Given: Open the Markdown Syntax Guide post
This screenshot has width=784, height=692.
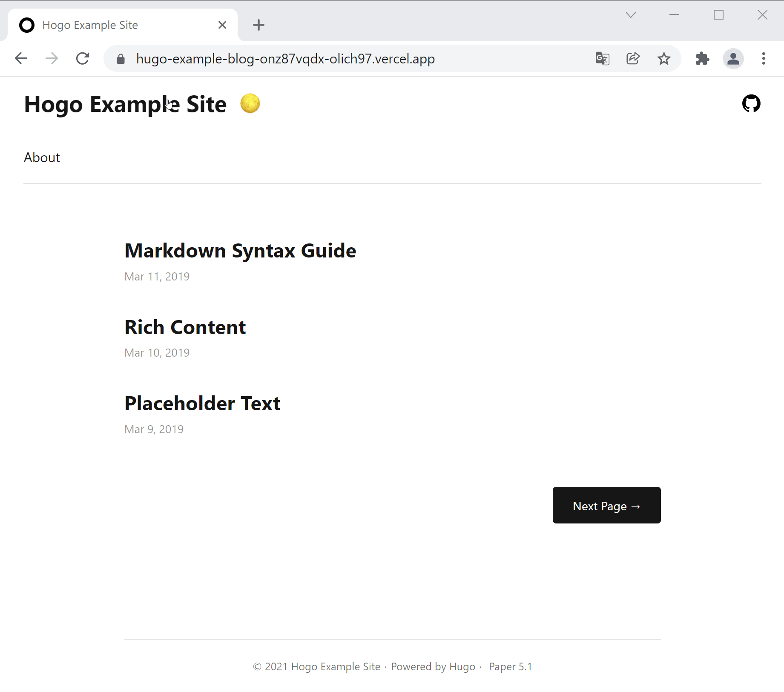Looking at the screenshot, I should click(x=240, y=251).
